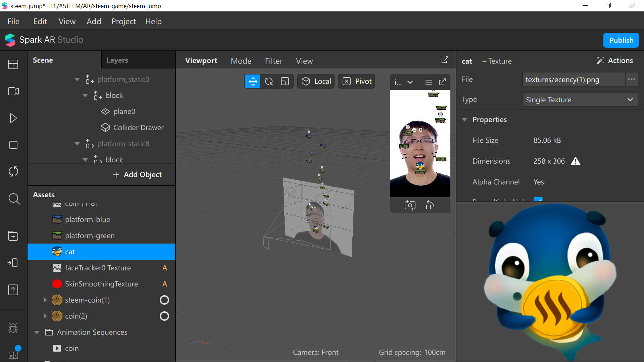Open the Help menu

pyautogui.click(x=153, y=21)
